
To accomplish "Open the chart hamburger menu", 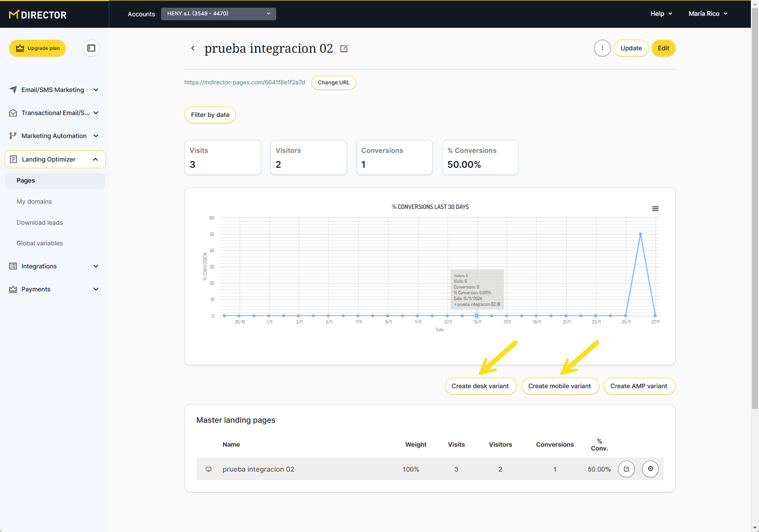I will click(x=655, y=208).
